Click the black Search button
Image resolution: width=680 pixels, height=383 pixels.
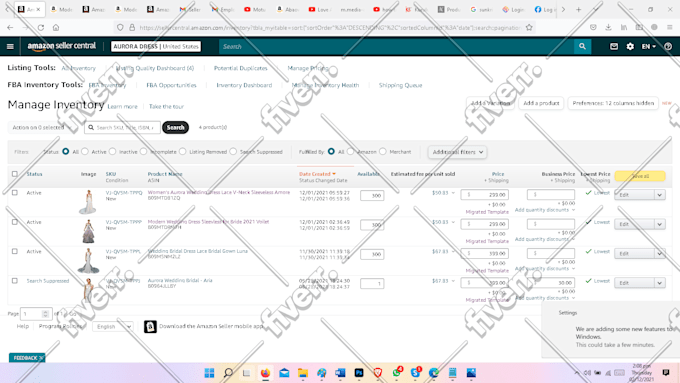(175, 127)
